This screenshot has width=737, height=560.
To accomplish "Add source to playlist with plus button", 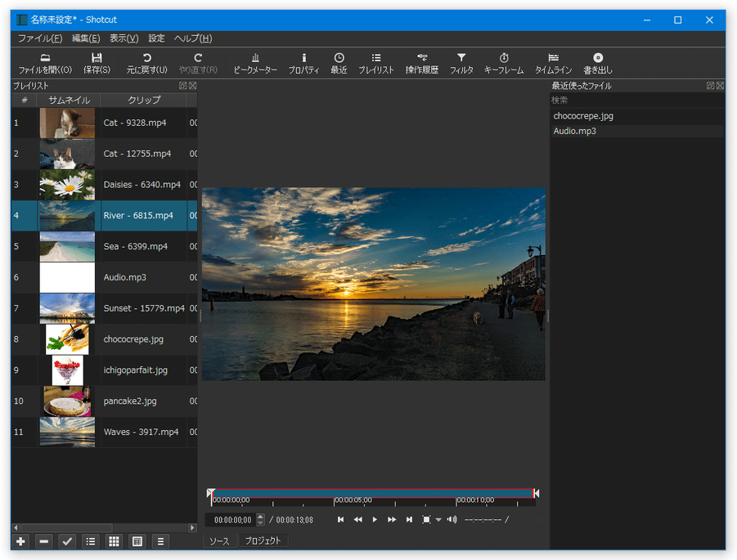I will [20, 542].
